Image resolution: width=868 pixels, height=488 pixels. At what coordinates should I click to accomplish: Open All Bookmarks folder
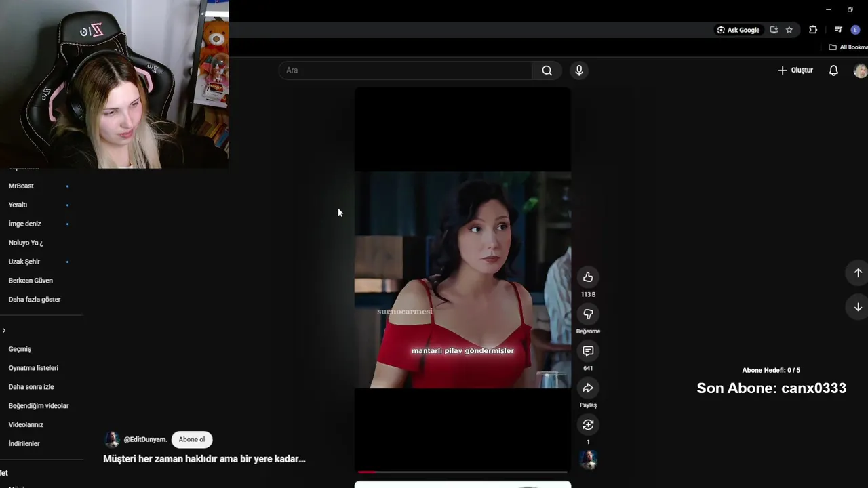click(848, 47)
